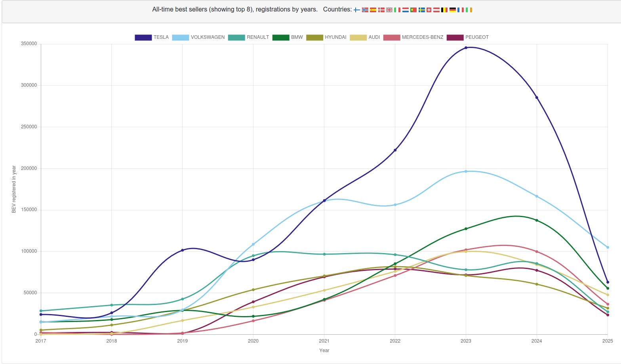The image size is (621, 364).
Task: Select the Norway flag icon
Action: [365, 10]
